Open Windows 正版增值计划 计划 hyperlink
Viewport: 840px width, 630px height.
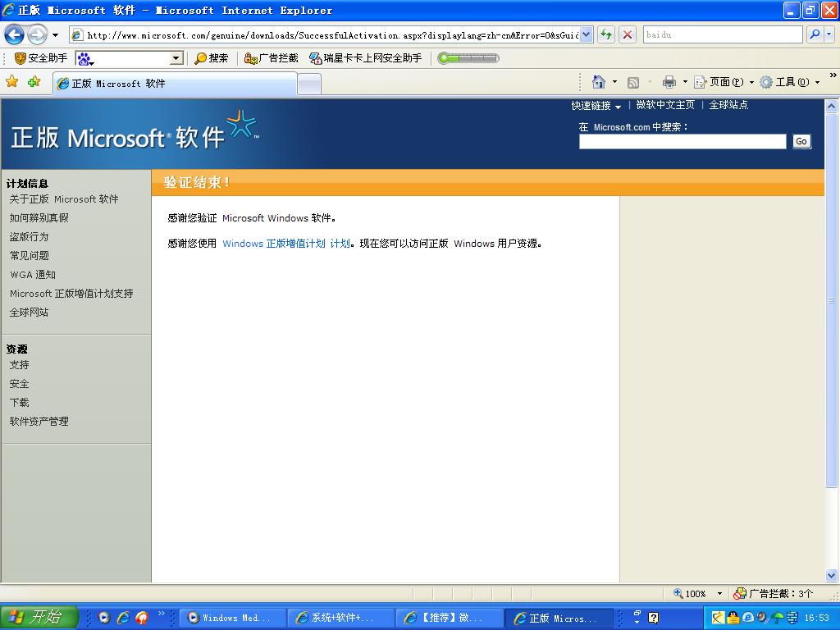point(286,243)
